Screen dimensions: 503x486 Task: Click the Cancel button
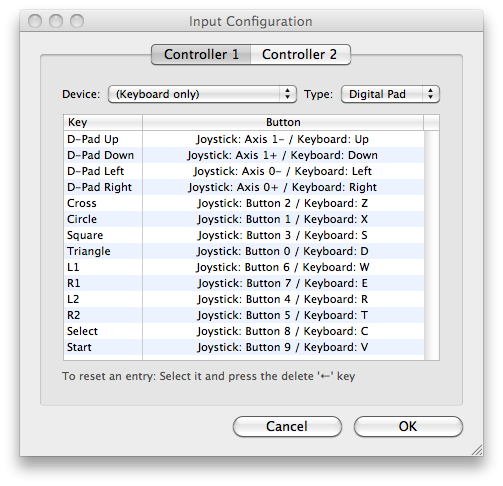pyautogui.click(x=287, y=426)
